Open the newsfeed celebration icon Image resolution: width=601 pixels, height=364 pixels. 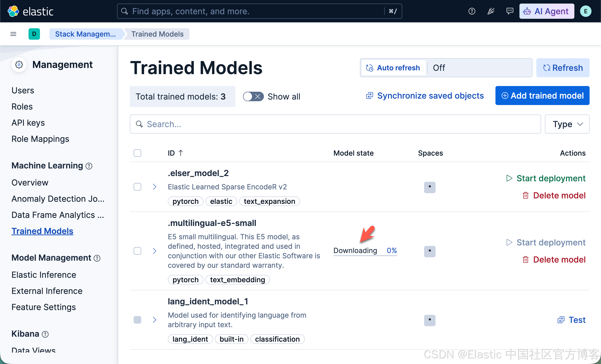coord(491,11)
